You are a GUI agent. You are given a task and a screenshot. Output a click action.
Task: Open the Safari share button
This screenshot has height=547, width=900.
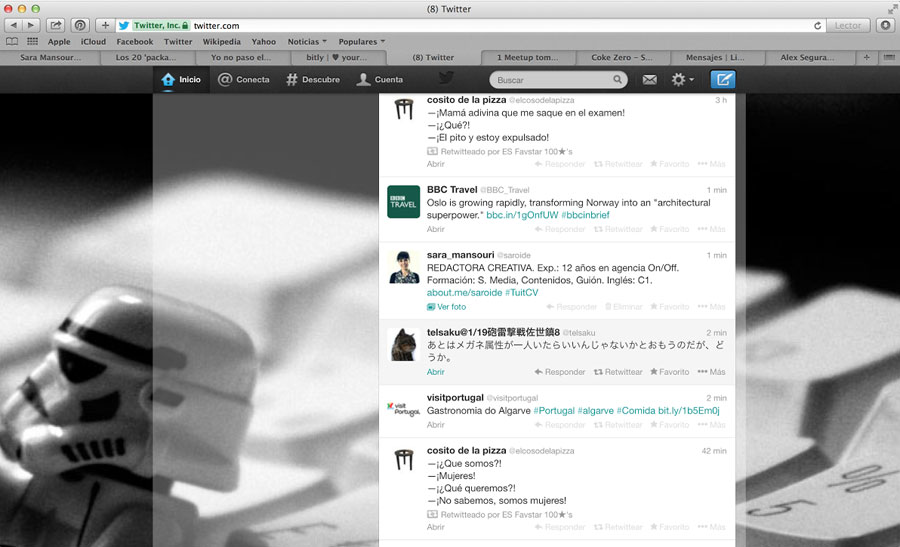pyautogui.click(x=56, y=25)
